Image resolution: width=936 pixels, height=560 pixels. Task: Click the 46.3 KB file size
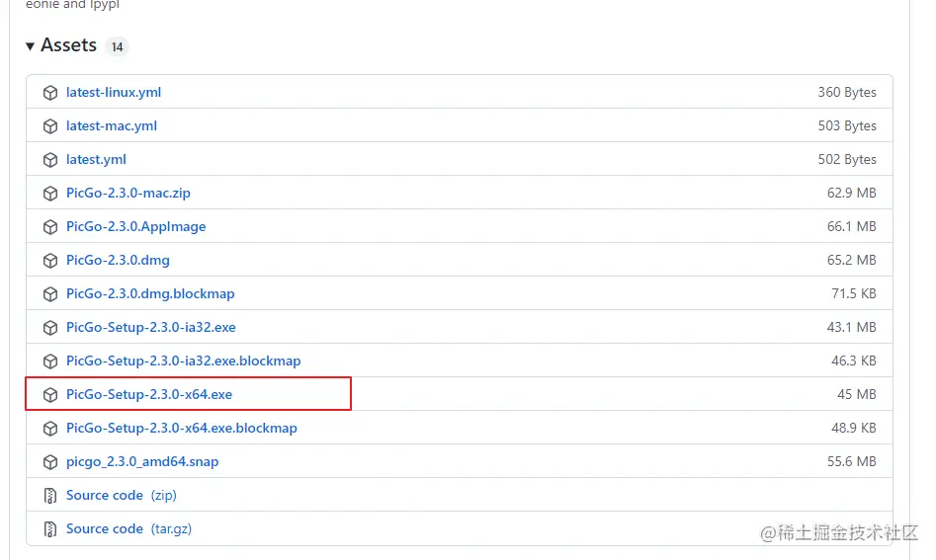click(854, 360)
